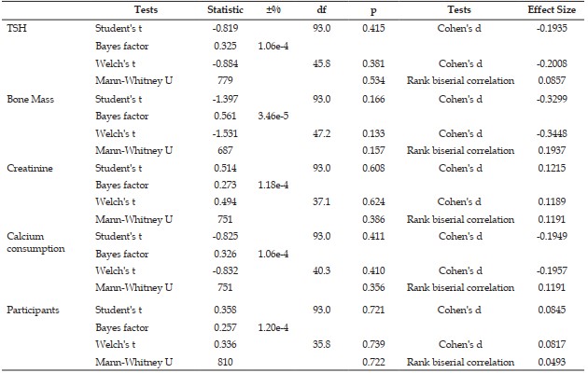Image resolution: width=588 pixels, height=373 pixels.
Task: Click the Calcium consumption row label
Action: 35,242
